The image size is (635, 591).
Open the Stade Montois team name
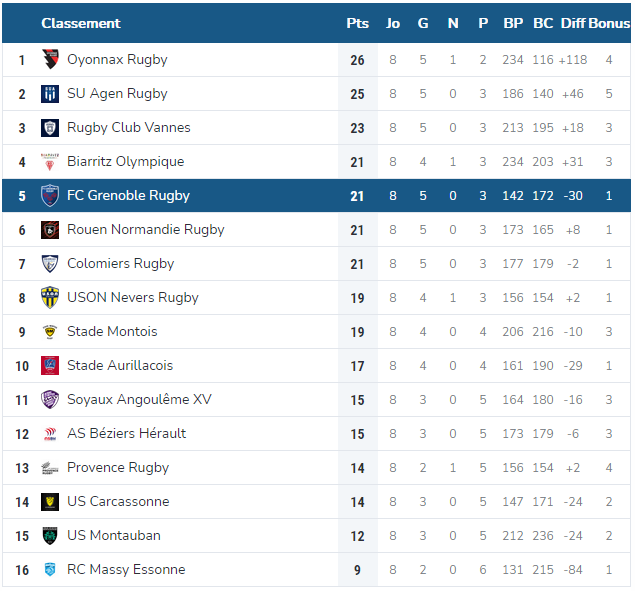coord(112,331)
